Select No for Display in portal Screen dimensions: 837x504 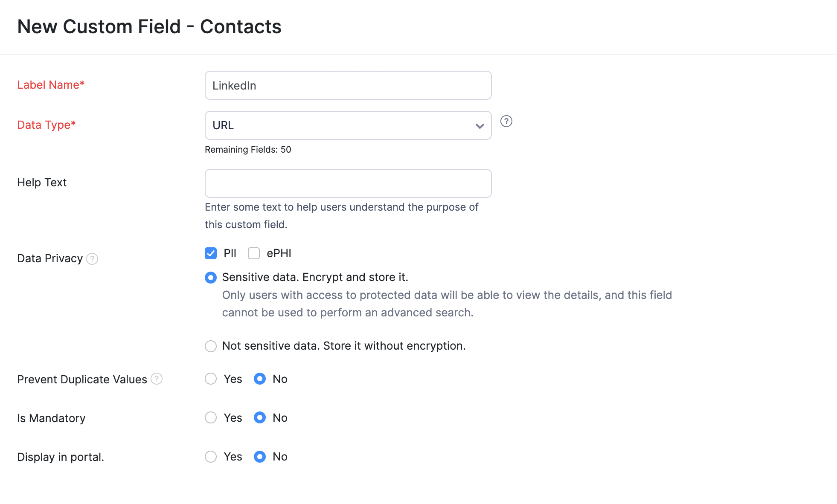(x=259, y=457)
